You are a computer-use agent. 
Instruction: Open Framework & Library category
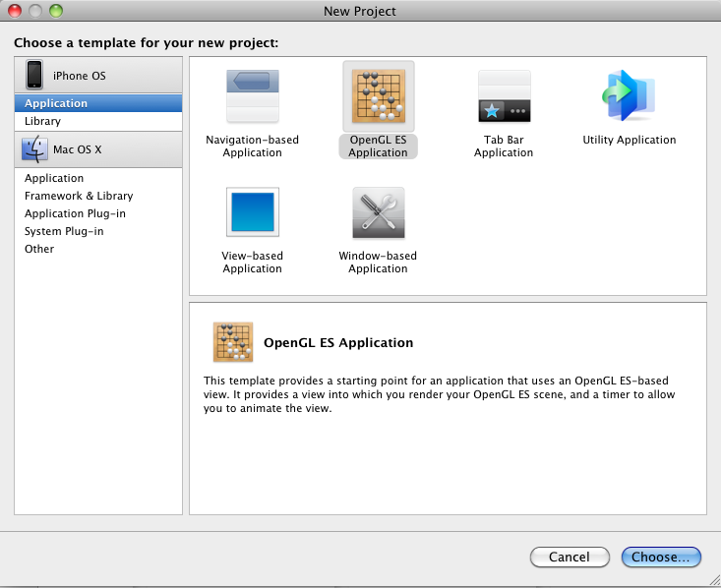click(x=98, y=196)
